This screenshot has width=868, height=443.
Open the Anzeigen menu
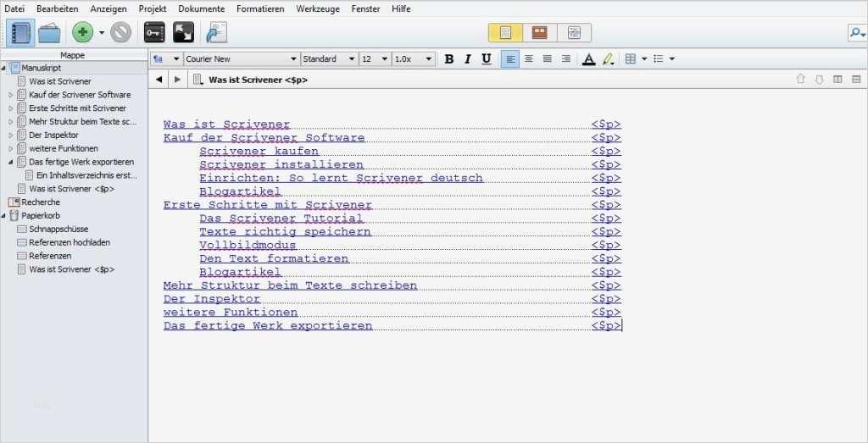[108, 8]
